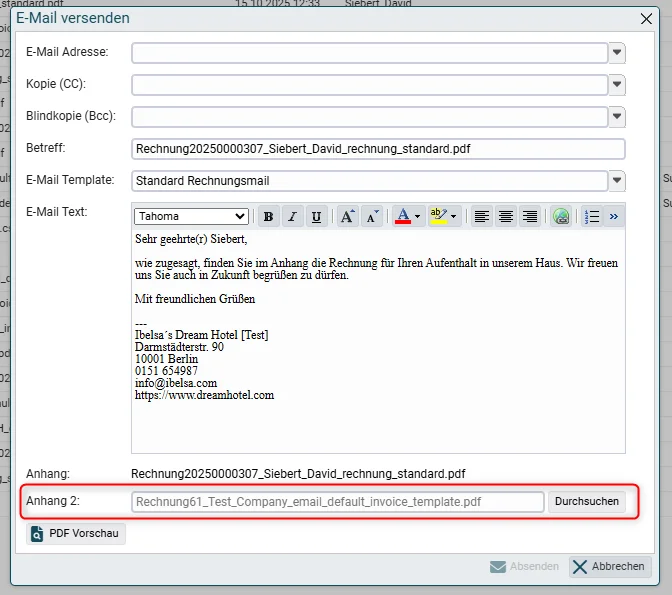
Task: Click into E-Mail Adresse field
Action: tap(369, 53)
